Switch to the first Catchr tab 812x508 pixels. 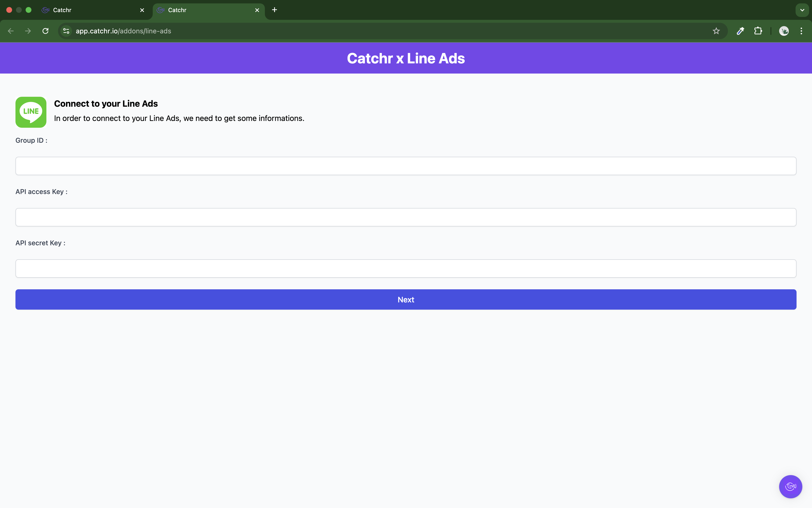pos(93,10)
